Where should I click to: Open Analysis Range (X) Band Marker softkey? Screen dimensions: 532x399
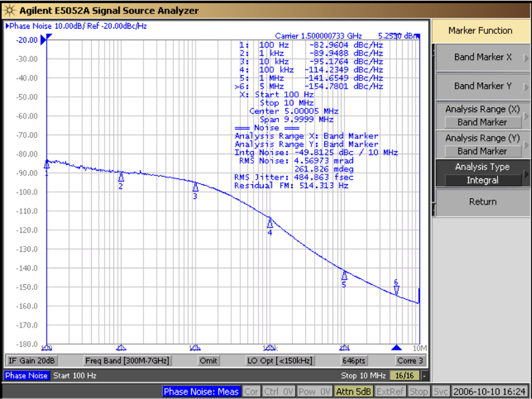pos(482,115)
